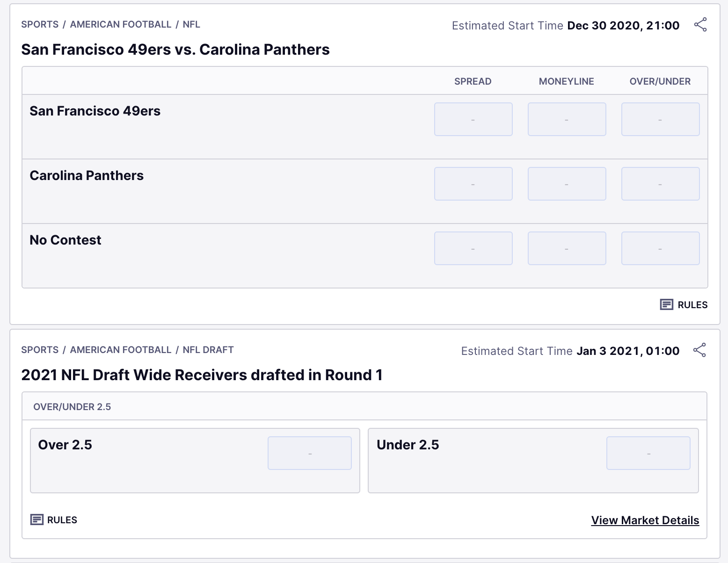Select Carolina Panthers moneyline odds box
The width and height of the screenshot is (728, 563).
click(567, 184)
